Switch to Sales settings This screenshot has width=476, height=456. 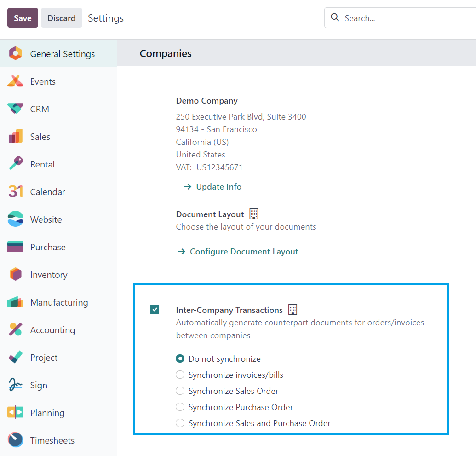pos(58,136)
